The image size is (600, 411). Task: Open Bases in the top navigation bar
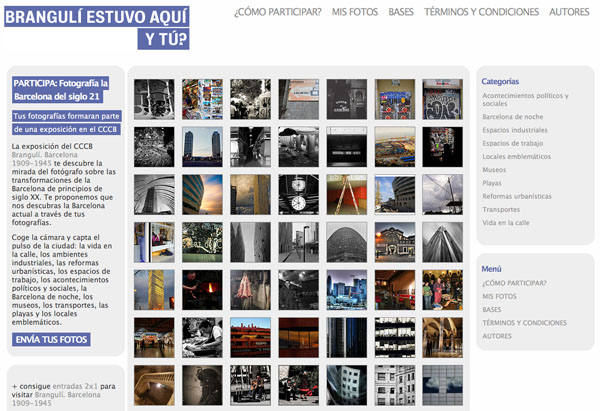click(400, 12)
